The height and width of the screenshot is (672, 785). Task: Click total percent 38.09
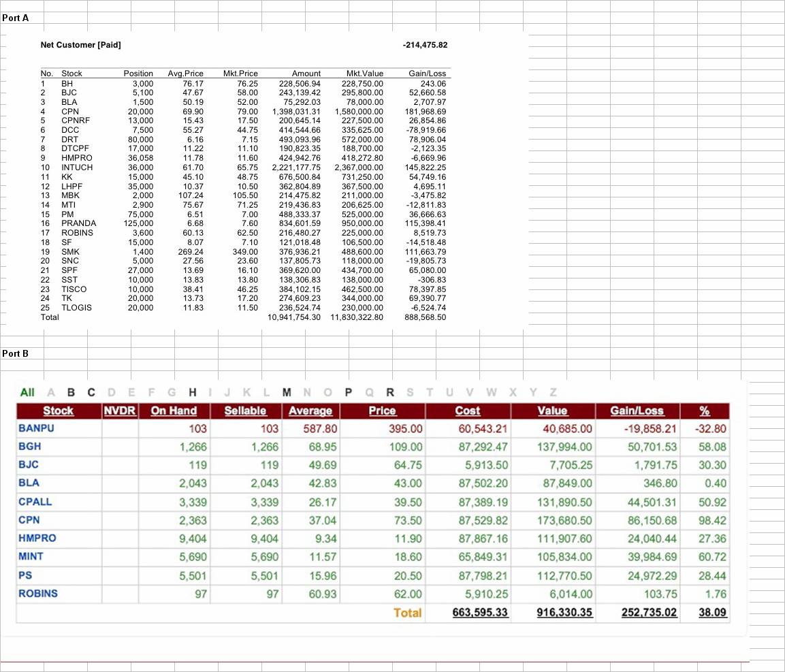(712, 612)
